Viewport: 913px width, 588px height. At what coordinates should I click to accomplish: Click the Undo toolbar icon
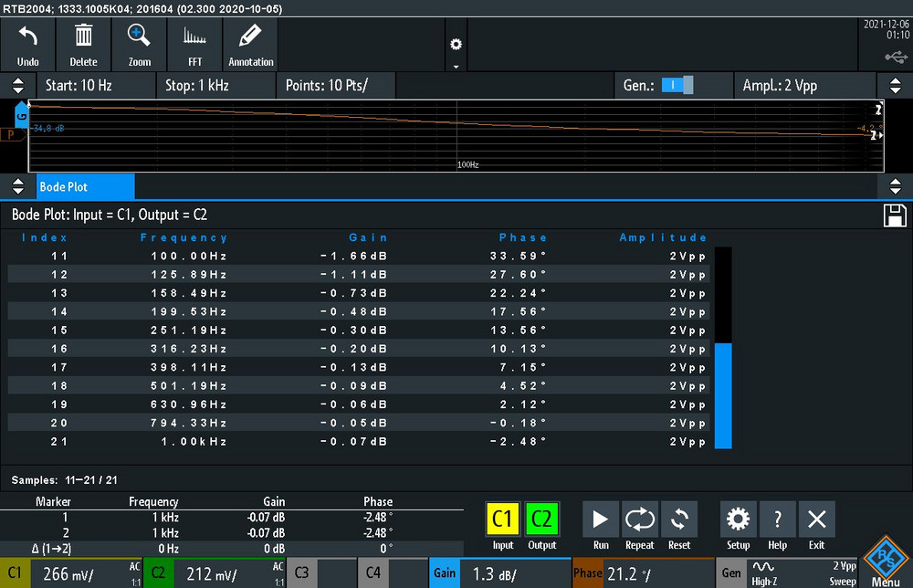click(28, 45)
